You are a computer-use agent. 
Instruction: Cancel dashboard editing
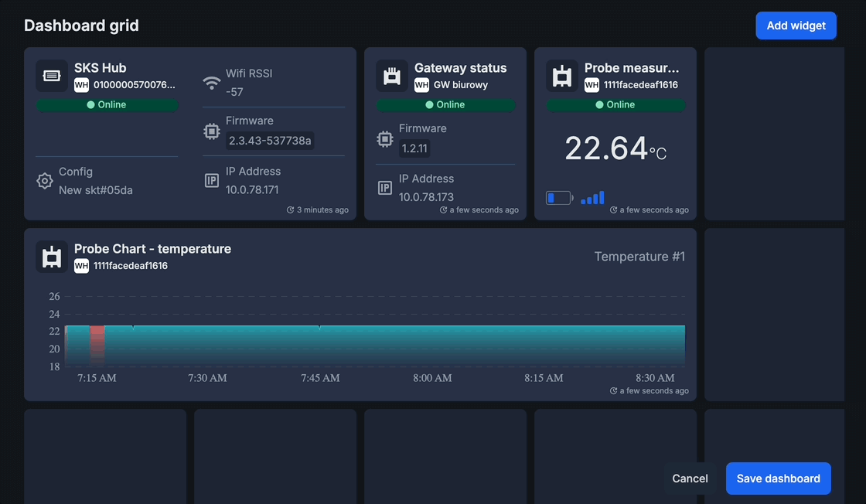(690, 478)
